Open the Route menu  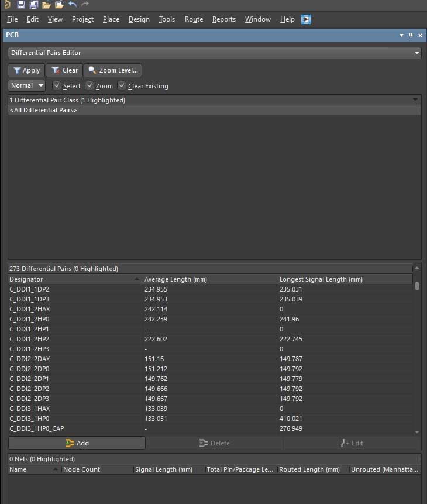point(194,19)
